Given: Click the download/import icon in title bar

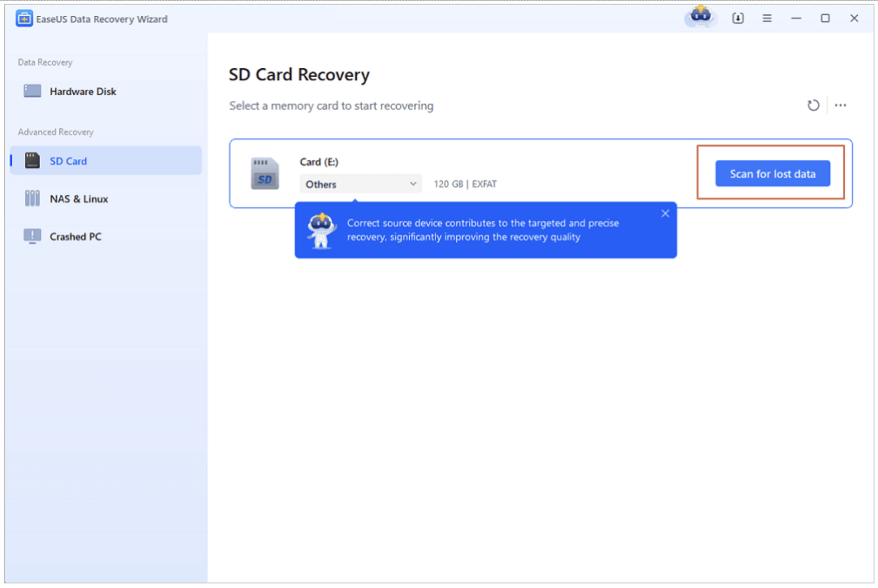Looking at the screenshot, I should tap(738, 18).
